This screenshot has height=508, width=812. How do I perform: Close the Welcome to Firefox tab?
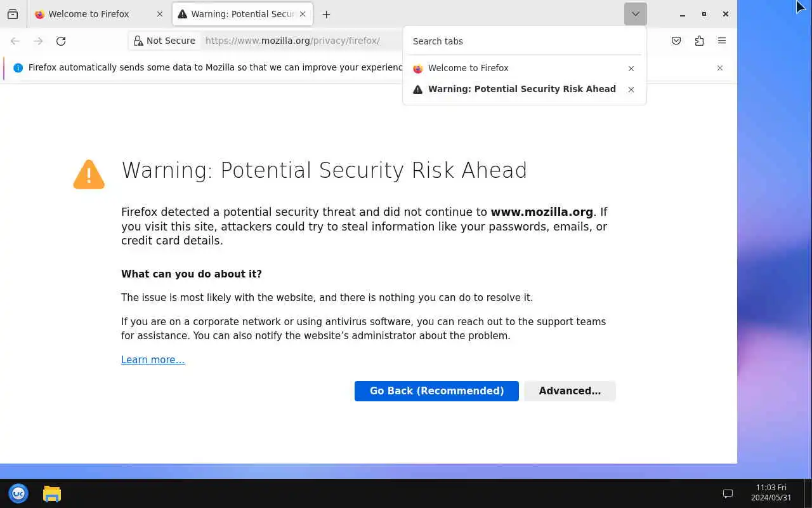pyautogui.click(x=160, y=14)
